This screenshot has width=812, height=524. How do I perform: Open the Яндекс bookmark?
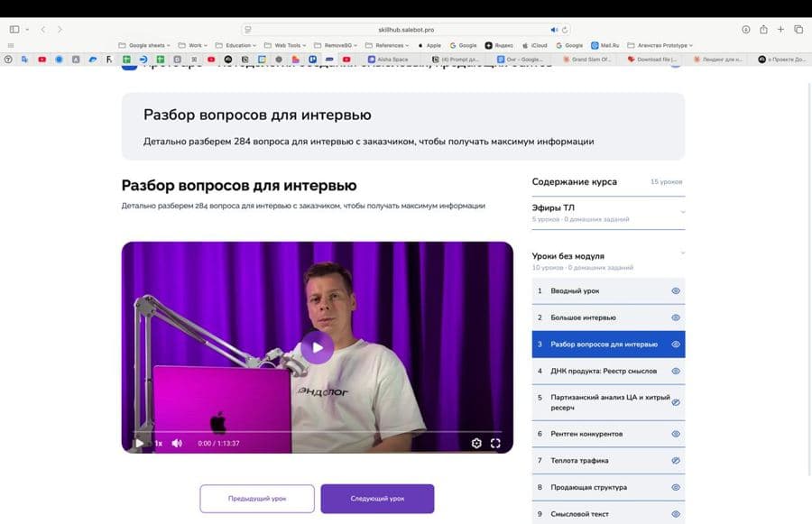pos(499,46)
